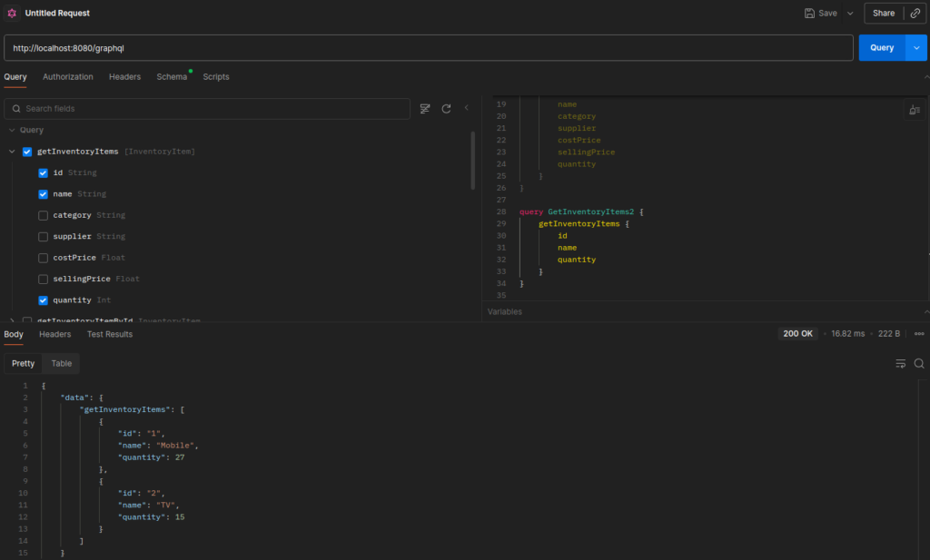The width and height of the screenshot is (930, 560).
Task: Click the word wrap icon in response panel
Action: (900, 363)
